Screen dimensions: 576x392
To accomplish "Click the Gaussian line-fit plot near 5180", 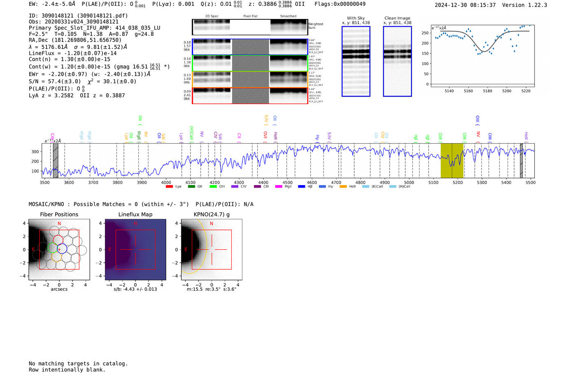I will point(483,56).
